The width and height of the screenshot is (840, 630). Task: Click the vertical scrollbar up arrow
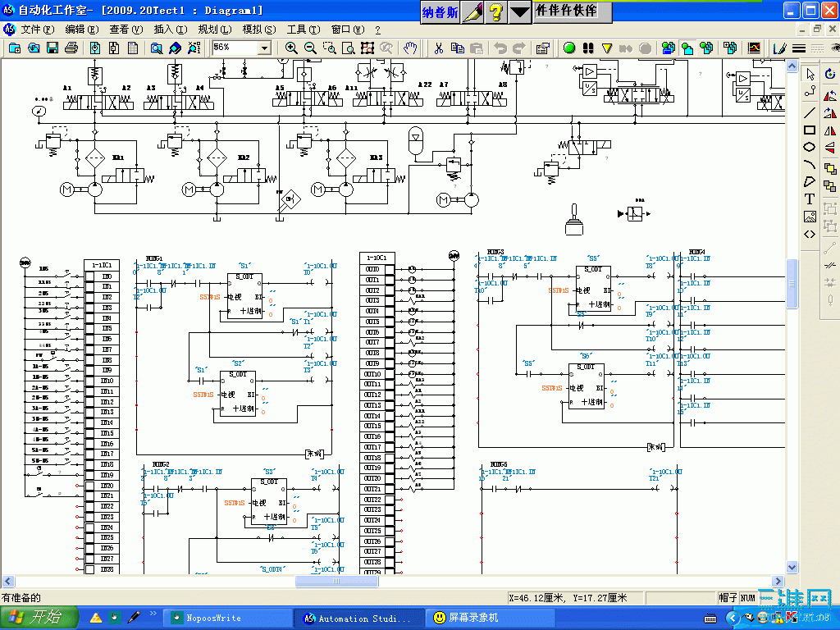tap(792, 66)
